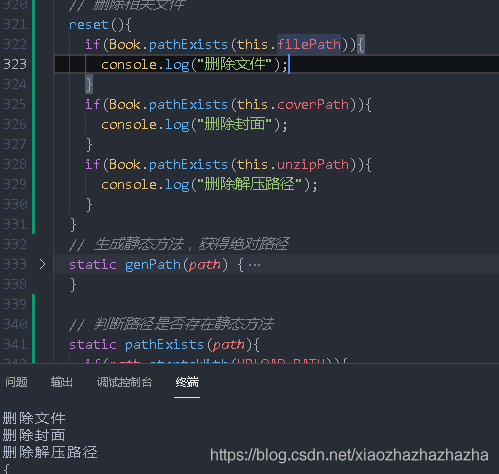Screen dimensions: 499x474
Task: Click the closing brace on line 331
Action: [73, 224]
